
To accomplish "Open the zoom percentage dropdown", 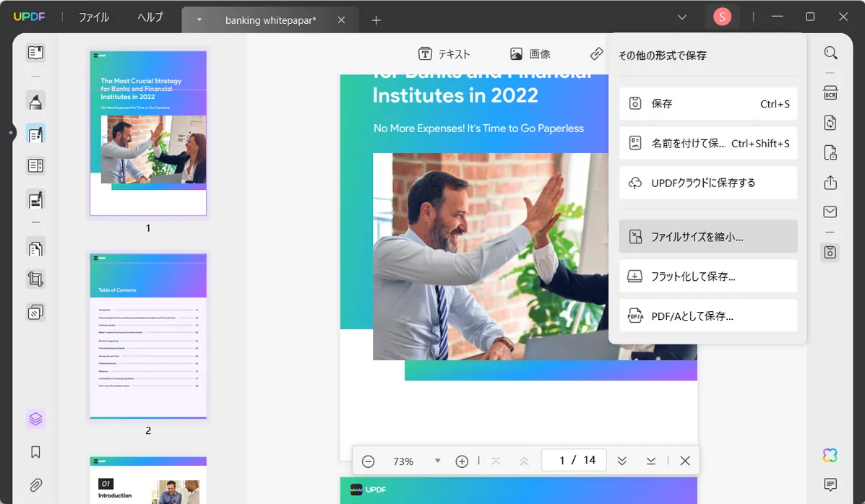I will (x=437, y=461).
